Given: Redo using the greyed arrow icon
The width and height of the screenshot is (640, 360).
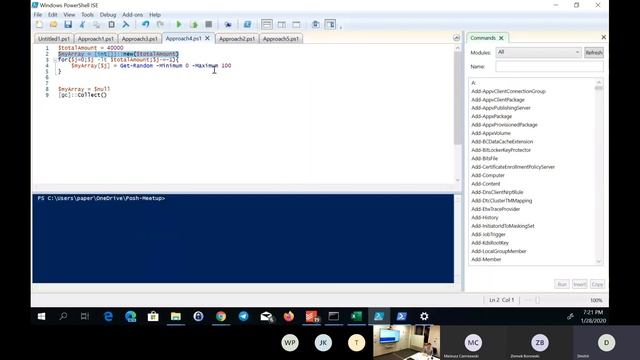Looking at the screenshot, I should click(x=160, y=24).
